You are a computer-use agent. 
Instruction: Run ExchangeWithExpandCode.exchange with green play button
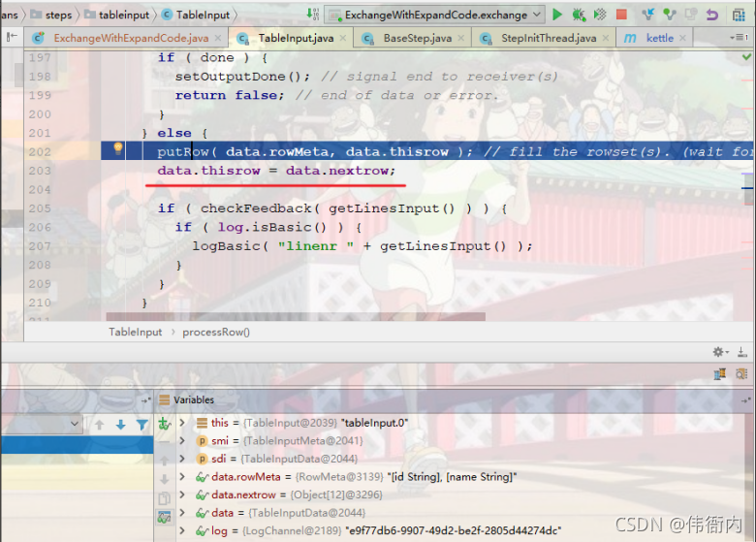tap(557, 15)
